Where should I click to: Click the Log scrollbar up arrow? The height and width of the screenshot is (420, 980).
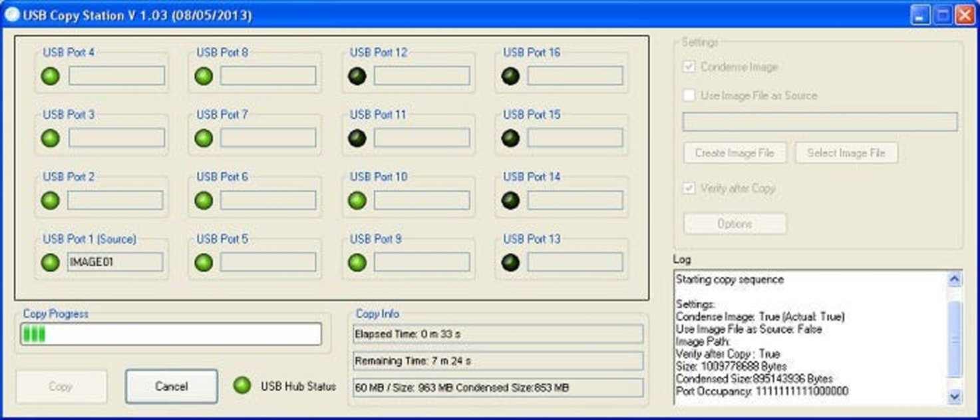[955, 280]
